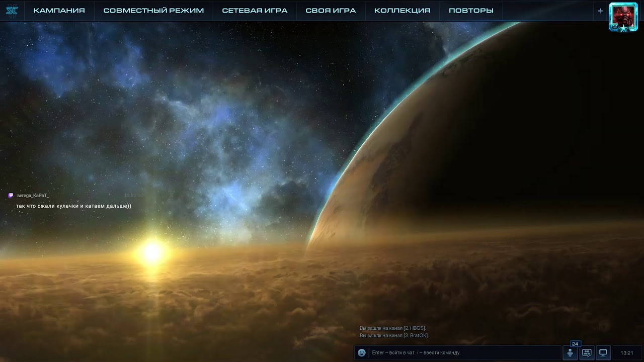
Task: Open the friends list showing 24 online
Action: (x=571, y=352)
